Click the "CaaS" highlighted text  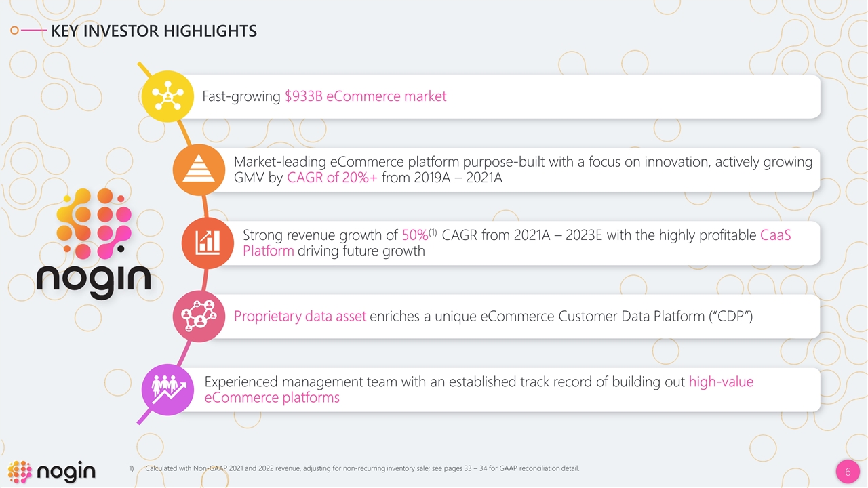click(x=774, y=235)
